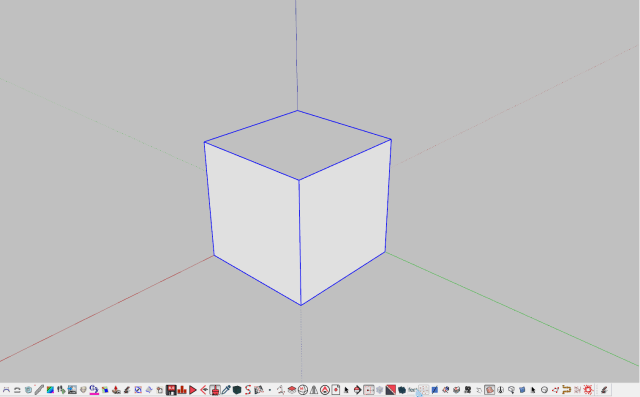Click the red S-curve icon
Viewport: 640px width, 397px height.
(x=248, y=390)
